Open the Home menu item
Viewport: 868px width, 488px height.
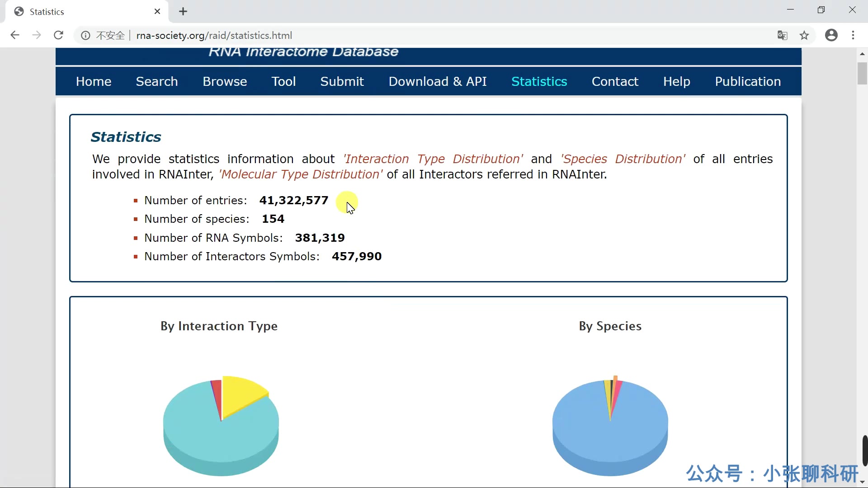[94, 81]
